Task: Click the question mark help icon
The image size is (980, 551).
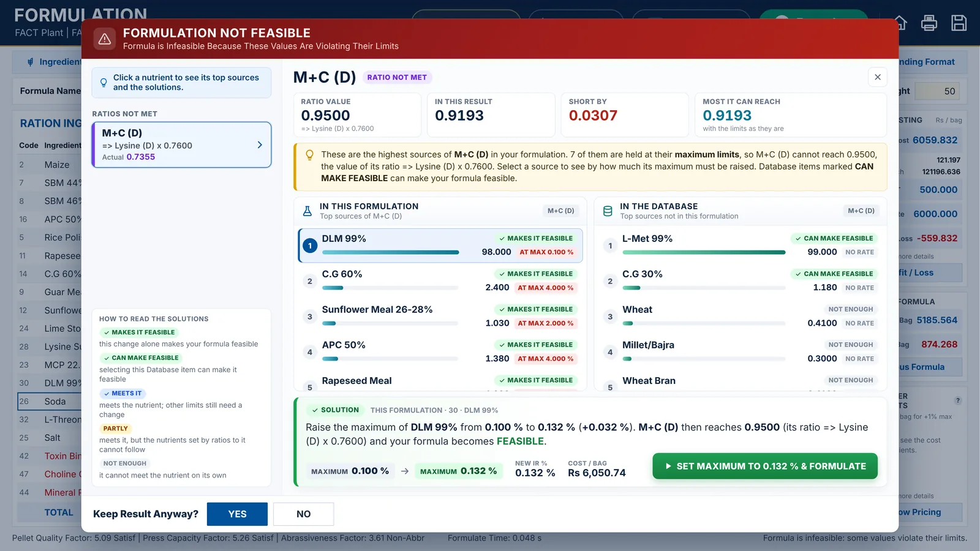Action: (x=958, y=400)
